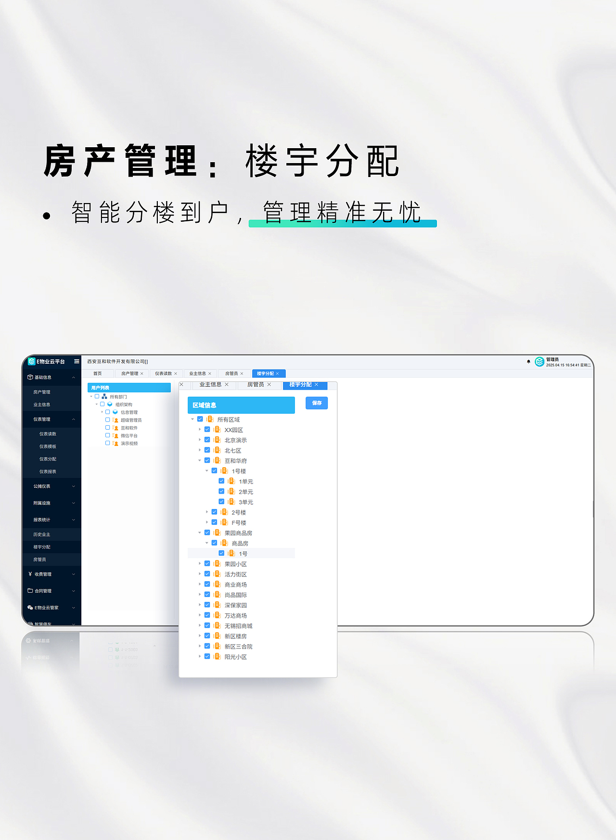The height and width of the screenshot is (840, 616).
Task: Collapse the 亘和华府 tree node
Action: point(200,460)
